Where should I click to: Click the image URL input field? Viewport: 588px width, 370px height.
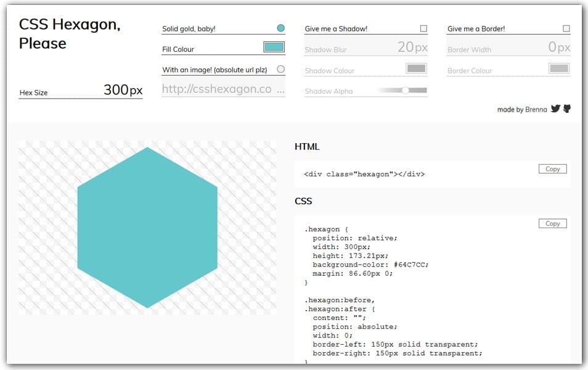222,89
